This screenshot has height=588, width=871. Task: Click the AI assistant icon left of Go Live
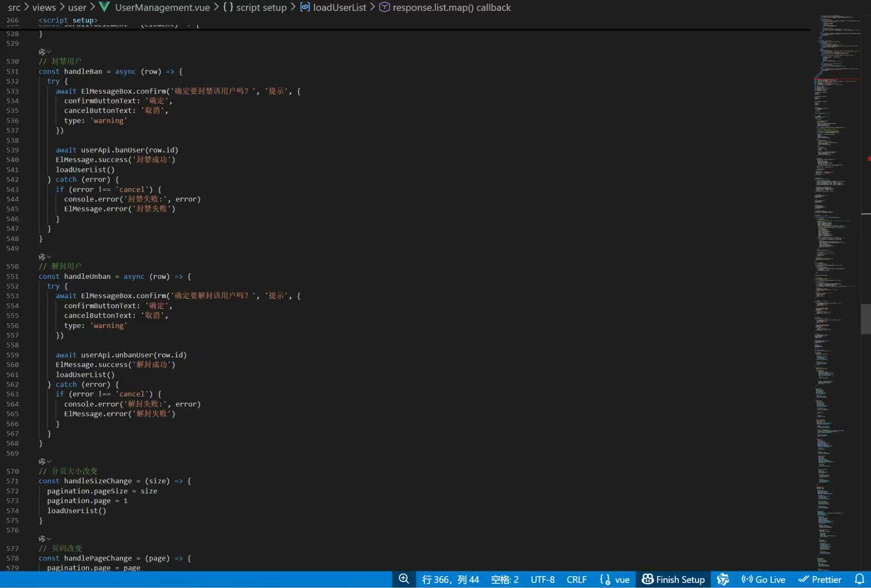point(723,579)
